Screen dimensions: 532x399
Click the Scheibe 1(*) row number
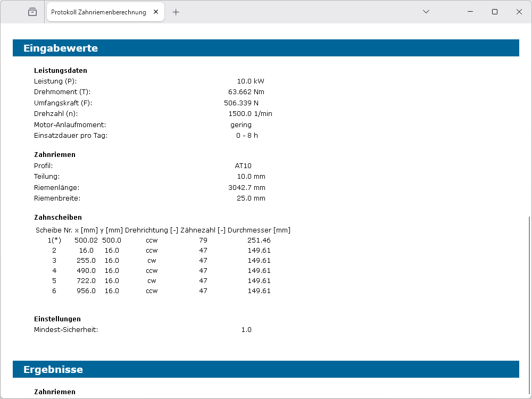coord(54,240)
